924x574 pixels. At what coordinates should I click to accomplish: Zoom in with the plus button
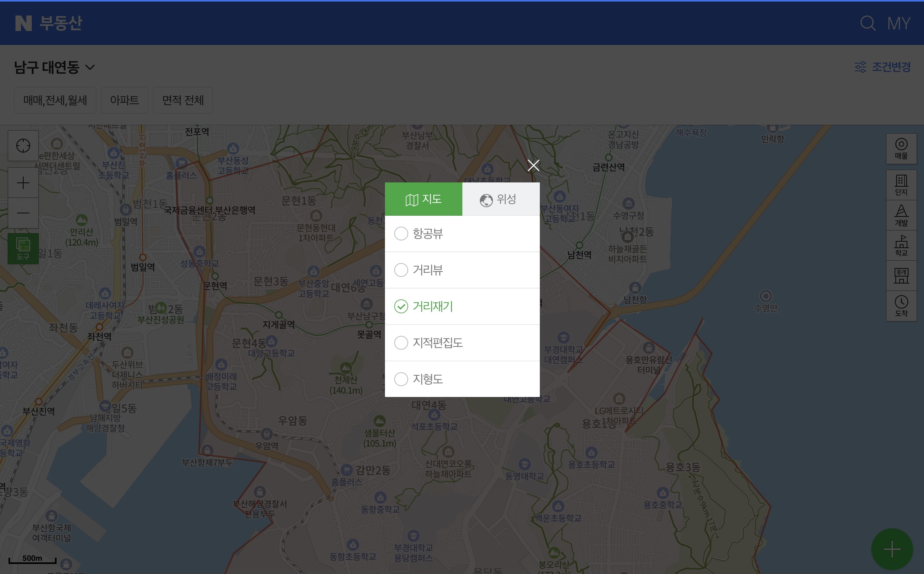click(23, 183)
